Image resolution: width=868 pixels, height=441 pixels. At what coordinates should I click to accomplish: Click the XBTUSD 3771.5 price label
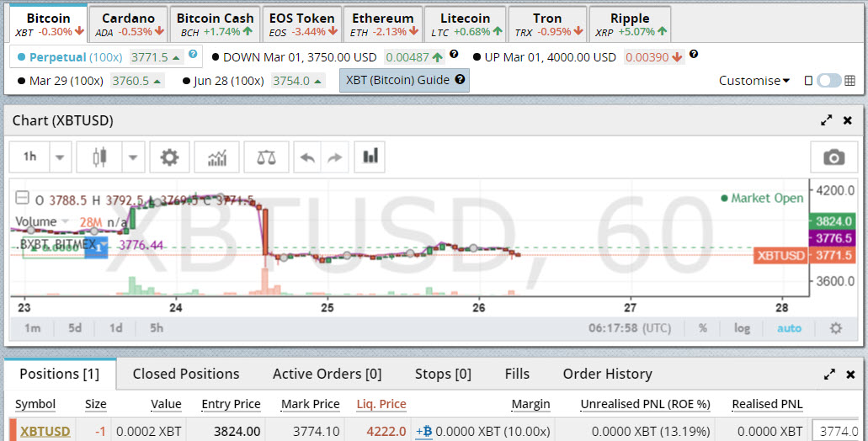[x=804, y=256]
